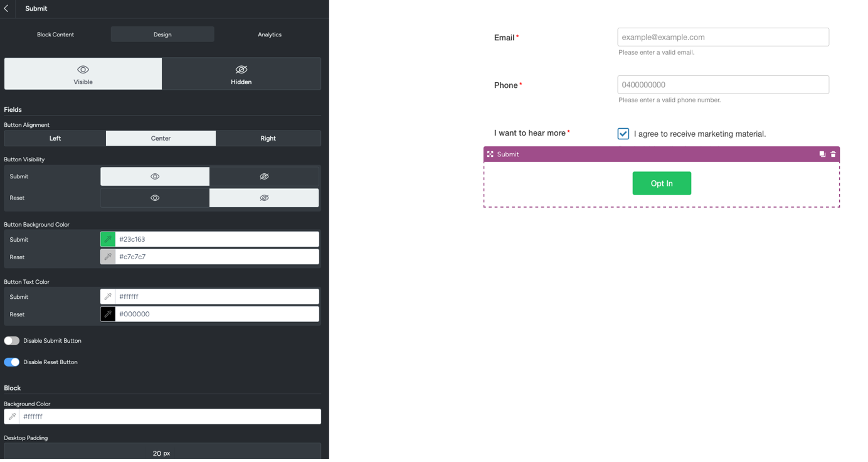The height and width of the screenshot is (462, 868).
Task: Click the Email input field
Action: (722, 37)
